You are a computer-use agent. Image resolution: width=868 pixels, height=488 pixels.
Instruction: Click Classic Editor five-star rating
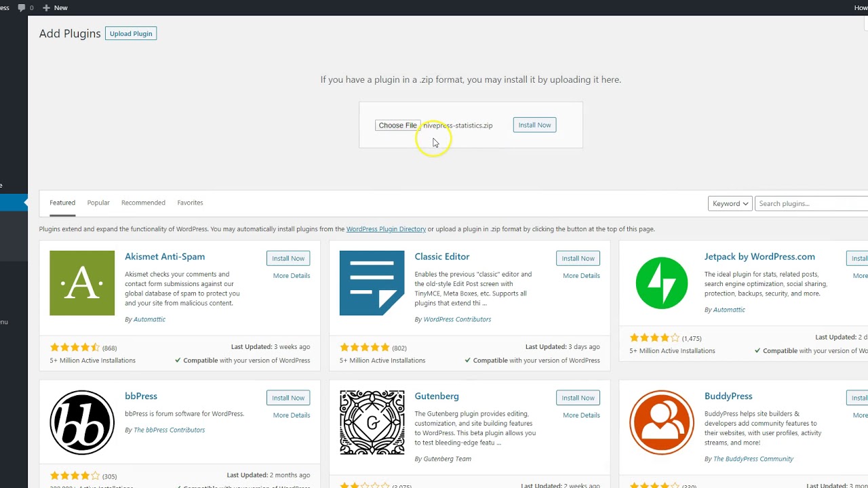tap(365, 348)
